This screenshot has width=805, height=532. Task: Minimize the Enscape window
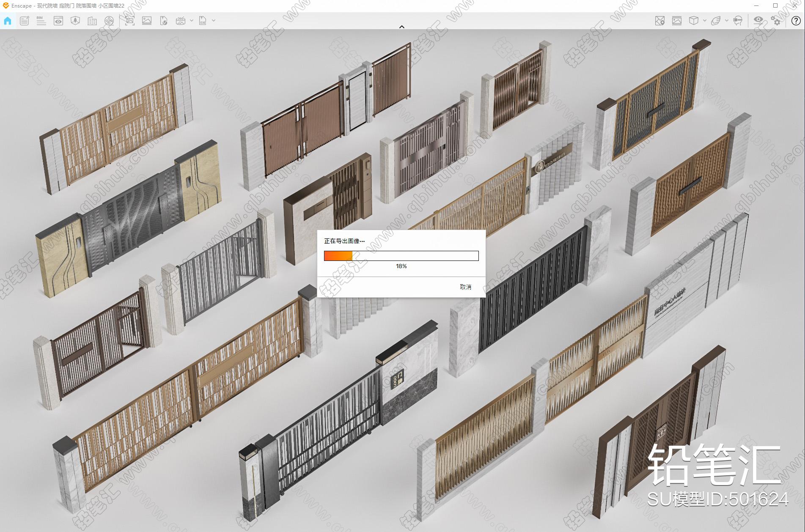pyautogui.click(x=756, y=5)
